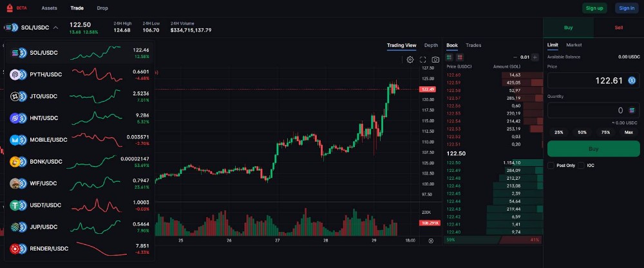Choose JTO/USDC pair in market list

coord(44,96)
